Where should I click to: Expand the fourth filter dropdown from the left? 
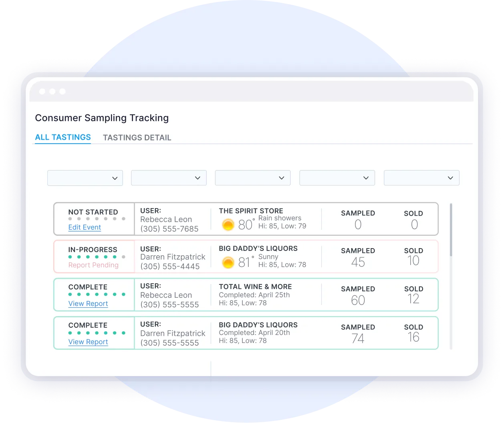coord(337,178)
